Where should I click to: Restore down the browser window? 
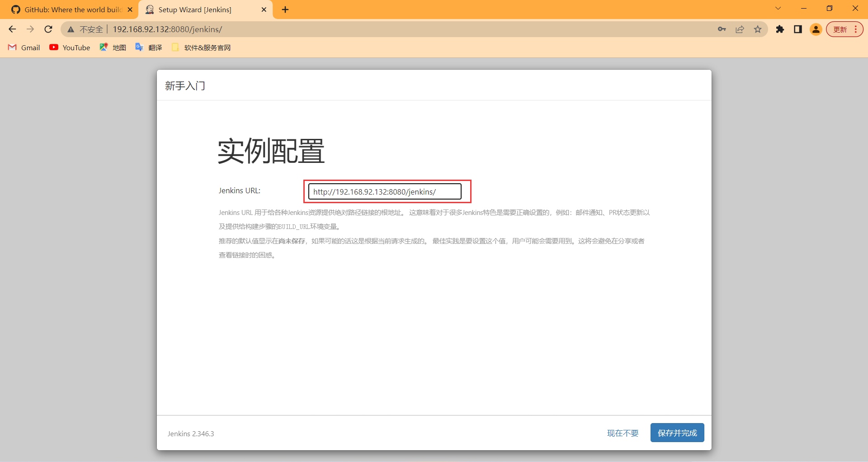tap(830, 8)
